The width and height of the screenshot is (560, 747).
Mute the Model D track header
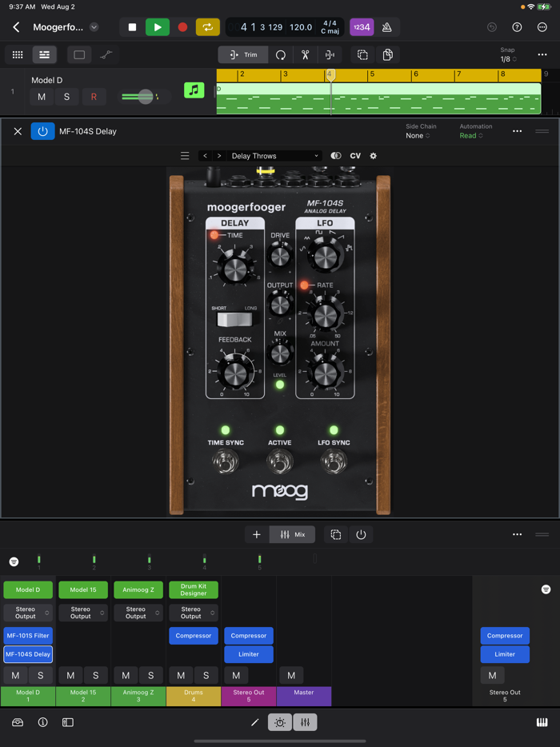coord(42,97)
